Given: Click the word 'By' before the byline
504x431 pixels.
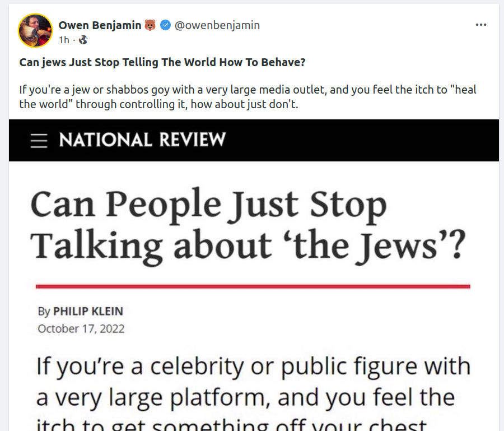Looking at the screenshot, I should click(x=44, y=311).
